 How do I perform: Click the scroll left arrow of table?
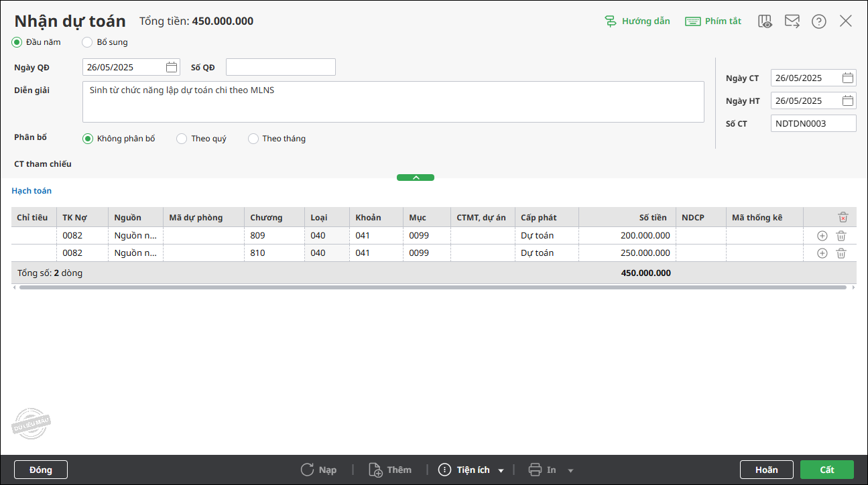tap(15, 287)
